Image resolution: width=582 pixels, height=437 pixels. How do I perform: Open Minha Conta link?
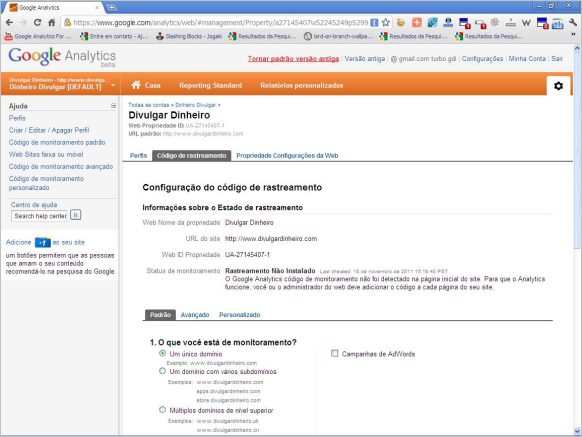point(527,59)
